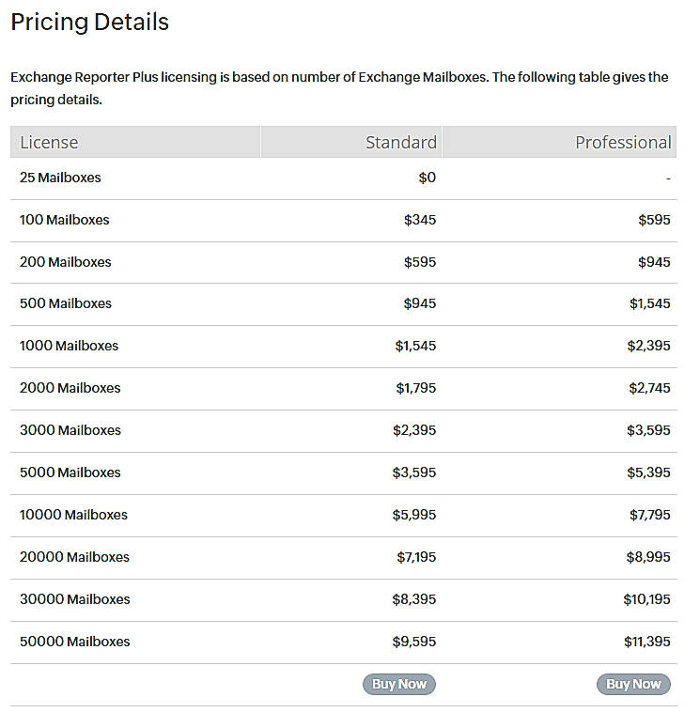The image size is (700, 728).
Task: Select the $2,745 Professional price cell
Action: [x=648, y=388]
